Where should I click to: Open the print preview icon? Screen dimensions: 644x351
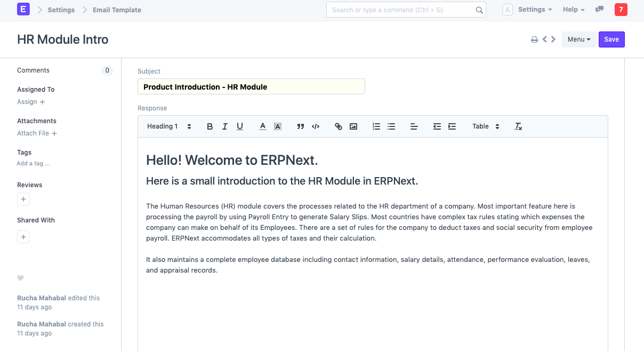point(534,39)
